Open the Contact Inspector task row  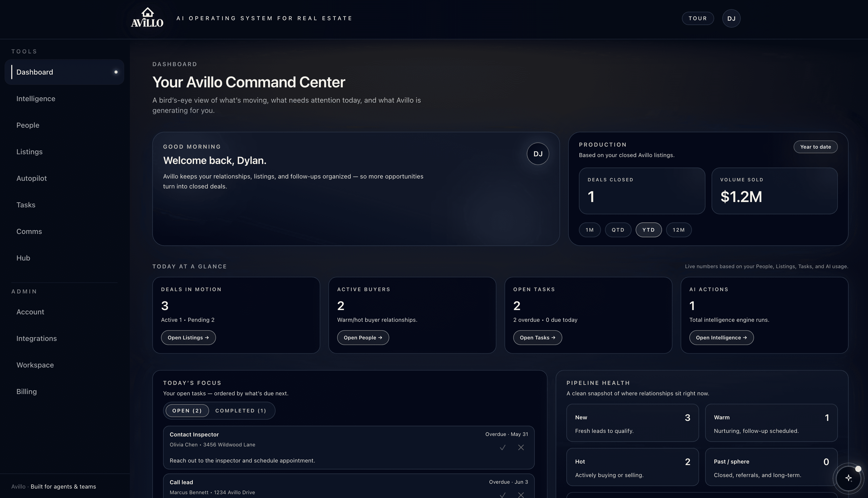(348, 447)
